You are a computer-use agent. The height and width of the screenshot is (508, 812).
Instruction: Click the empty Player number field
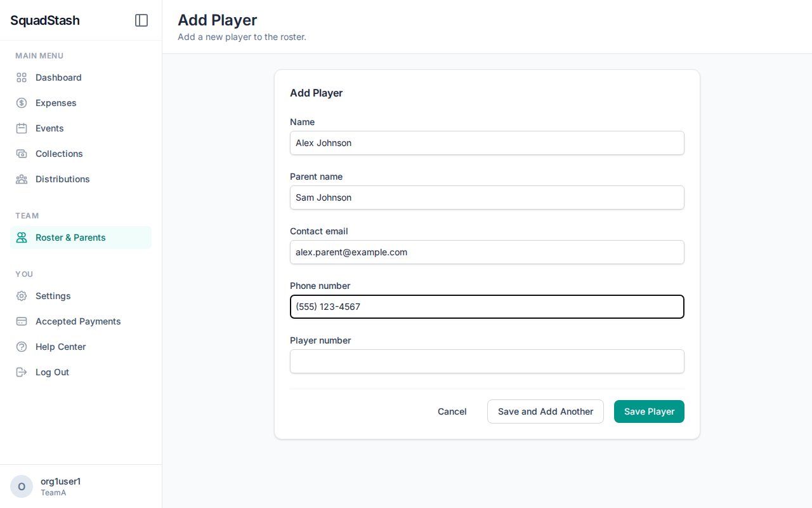[x=487, y=361]
